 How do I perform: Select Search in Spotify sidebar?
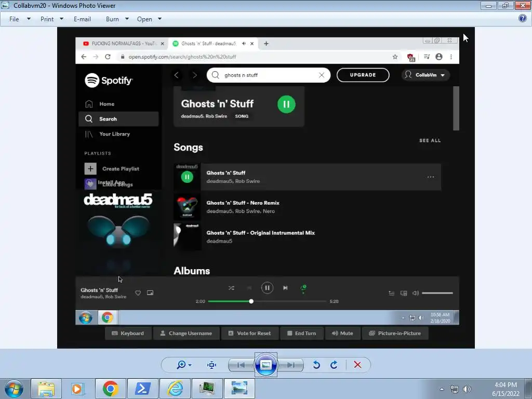point(118,119)
